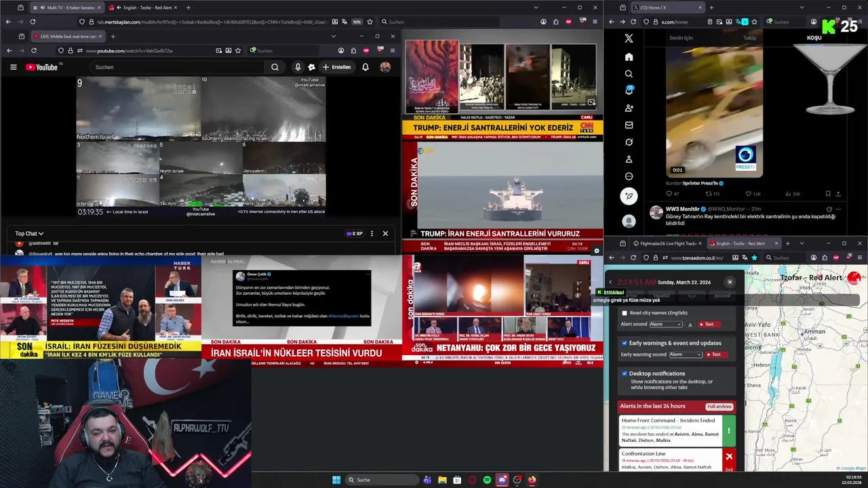Go to X home icon in sidebar
The width and height of the screenshot is (868, 488).
click(629, 57)
